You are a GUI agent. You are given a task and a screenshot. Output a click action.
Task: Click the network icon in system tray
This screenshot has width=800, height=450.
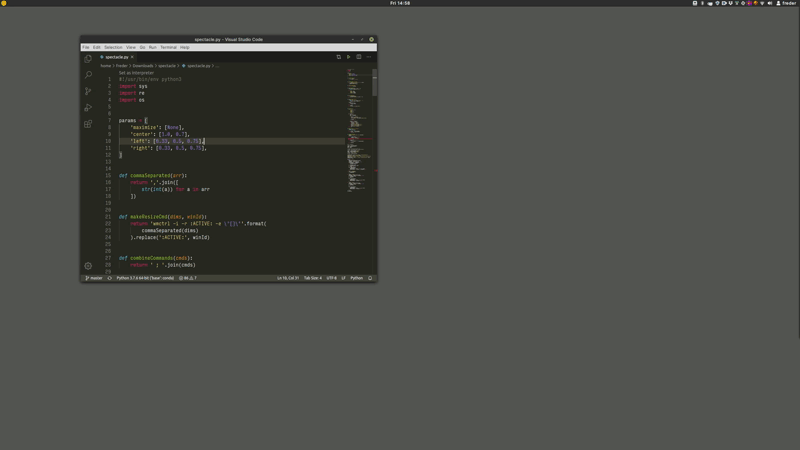[x=763, y=3]
